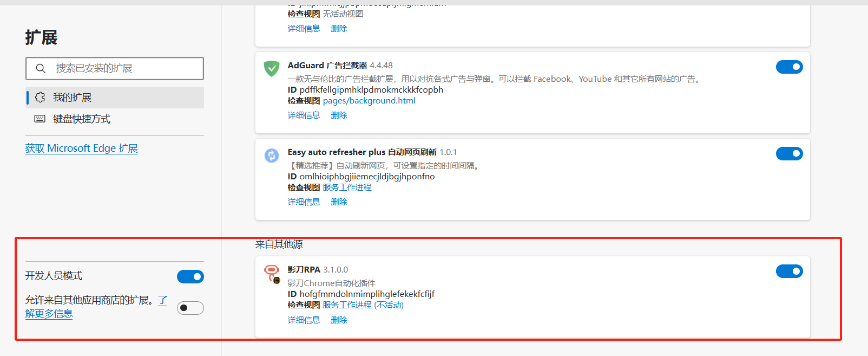Inspect Easy auto refresher 服务工作进程
The image size is (868, 356).
click(x=347, y=187)
